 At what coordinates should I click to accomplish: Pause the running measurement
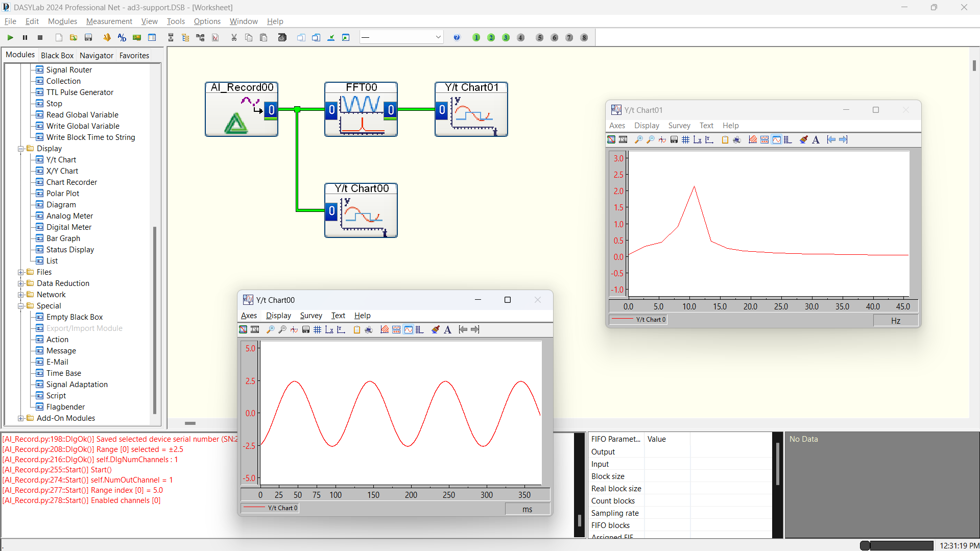(x=24, y=37)
